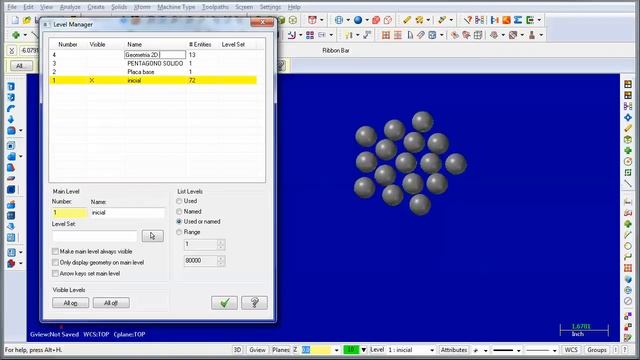Viewport: 640px width, 360px height.
Task: Turn all levels on with All on
Action: pyautogui.click(x=71, y=303)
